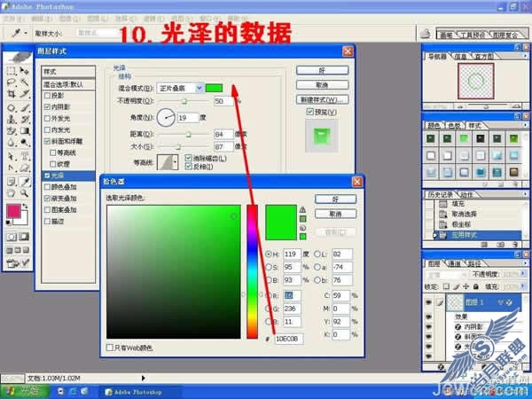Switch to the 路径 paths tab
The height and width of the screenshot is (399, 532).
474,263
